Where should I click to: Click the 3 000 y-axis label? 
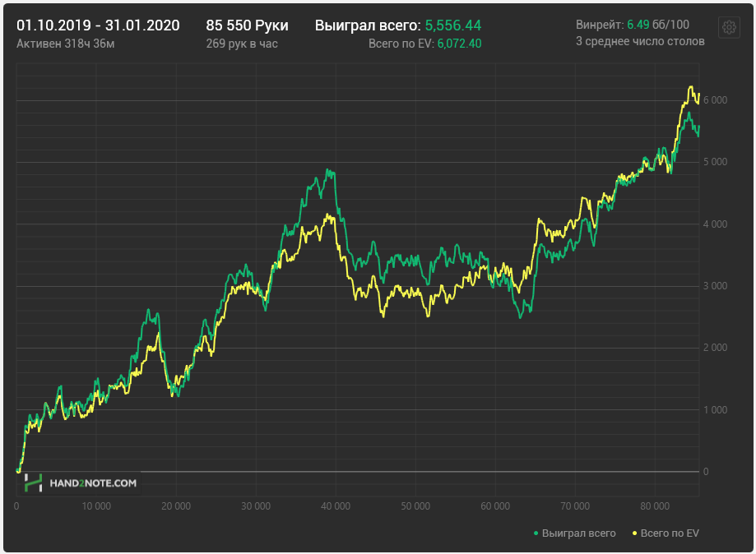[715, 286]
